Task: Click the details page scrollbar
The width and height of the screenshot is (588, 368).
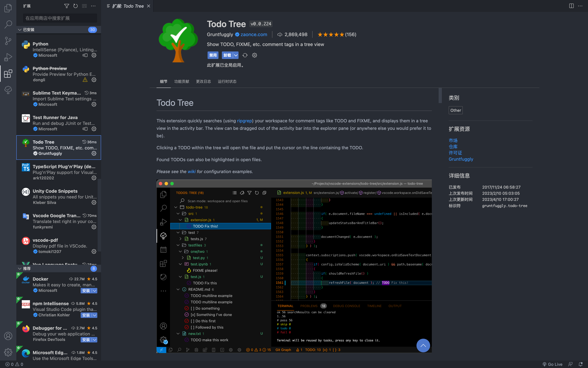Action: pyautogui.click(x=440, y=95)
